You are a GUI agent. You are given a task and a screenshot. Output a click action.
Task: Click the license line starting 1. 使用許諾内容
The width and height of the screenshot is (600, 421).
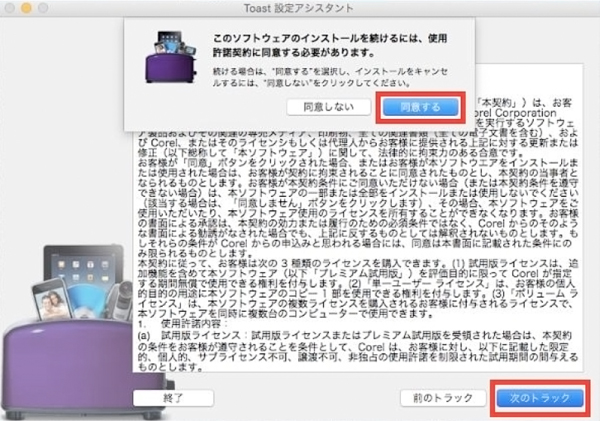tap(183, 324)
